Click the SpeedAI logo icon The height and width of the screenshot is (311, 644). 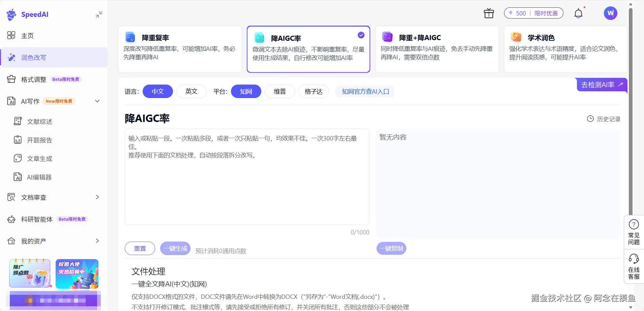tap(11, 14)
